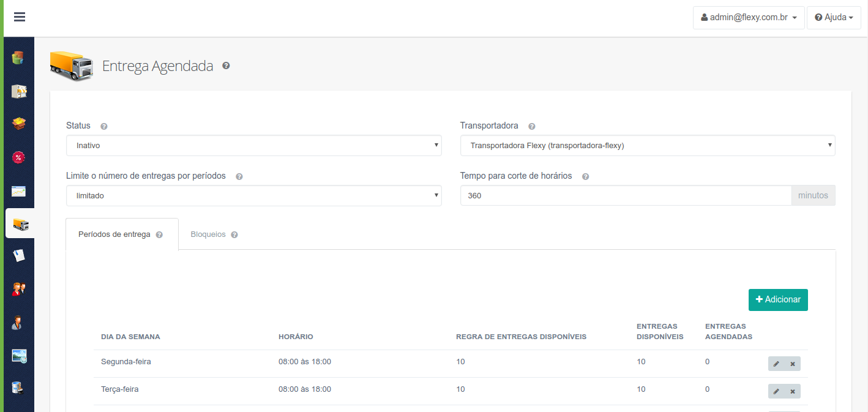Open the Status dropdown showing Inativo
868x412 pixels.
pyautogui.click(x=254, y=146)
